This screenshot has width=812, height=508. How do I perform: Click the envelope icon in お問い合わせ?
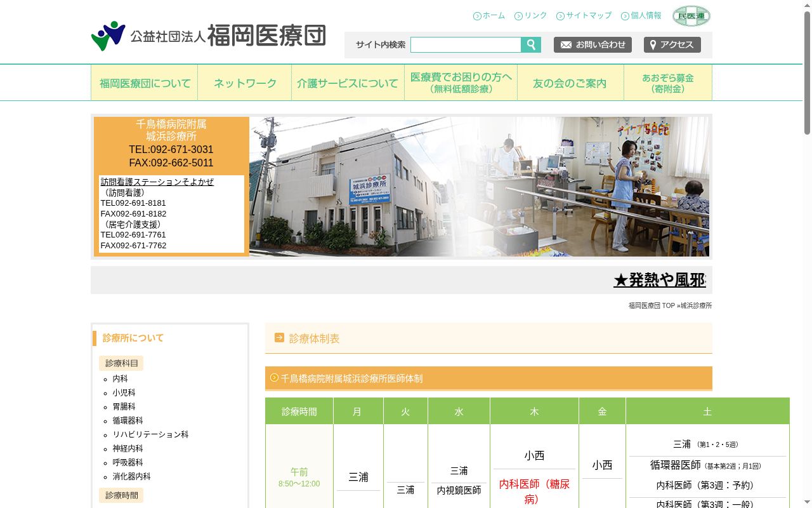(566, 45)
